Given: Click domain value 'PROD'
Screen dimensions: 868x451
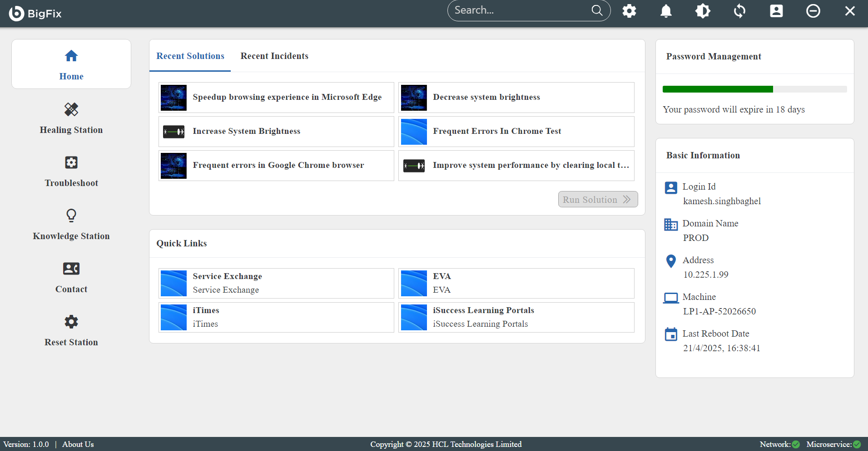Looking at the screenshot, I should (696, 238).
